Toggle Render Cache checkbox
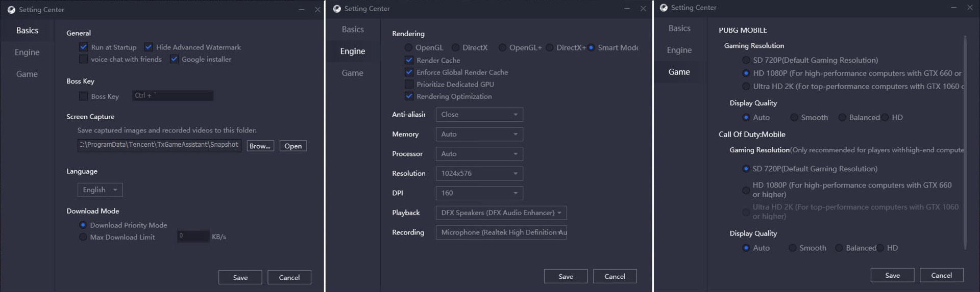 point(409,60)
